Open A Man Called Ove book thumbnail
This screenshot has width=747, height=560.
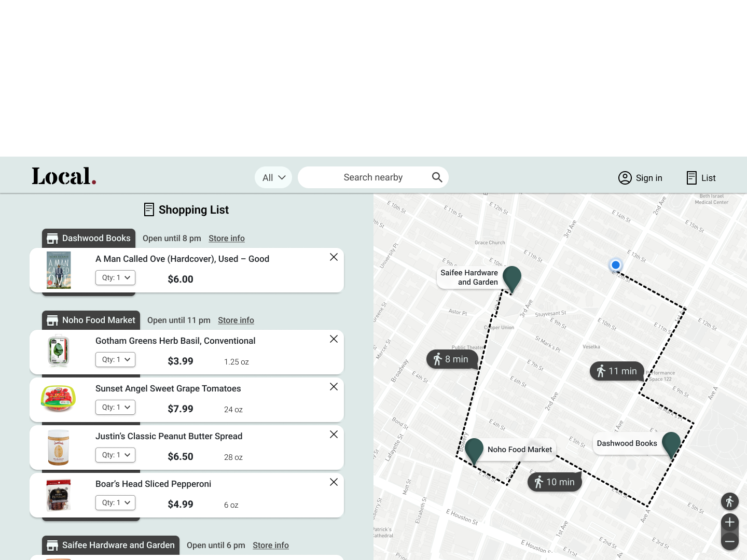59,270
